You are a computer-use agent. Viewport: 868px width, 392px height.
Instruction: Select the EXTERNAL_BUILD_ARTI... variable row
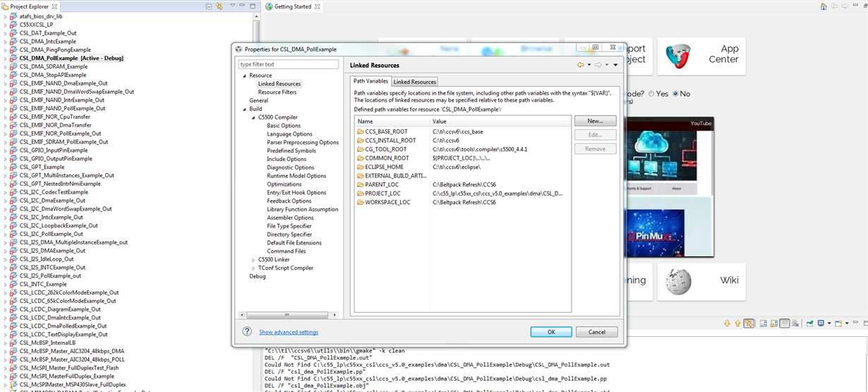pyautogui.click(x=462, y=176)
